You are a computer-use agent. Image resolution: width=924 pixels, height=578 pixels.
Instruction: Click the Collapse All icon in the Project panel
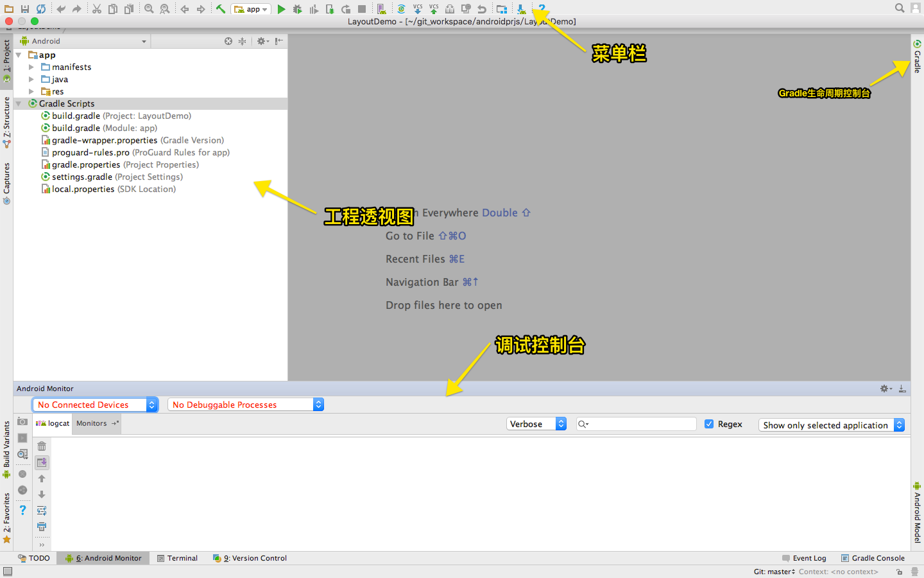click(x=242, y=41)
